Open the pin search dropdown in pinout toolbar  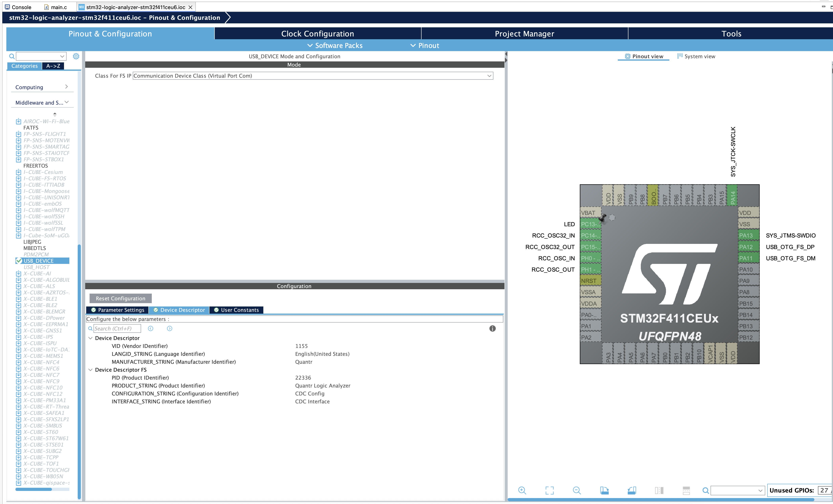(x=760, y=491)
